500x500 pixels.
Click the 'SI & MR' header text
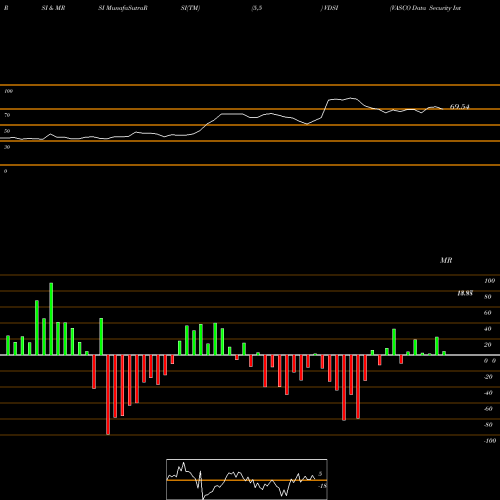(53, 8)
